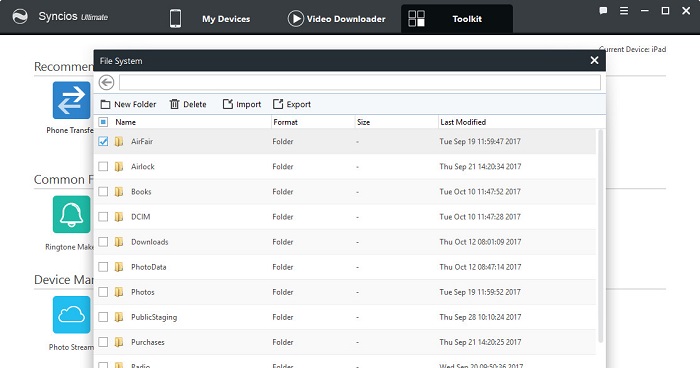Select the Toolkit tab
This screenshot has width=700, height=368.
(457, 19)
